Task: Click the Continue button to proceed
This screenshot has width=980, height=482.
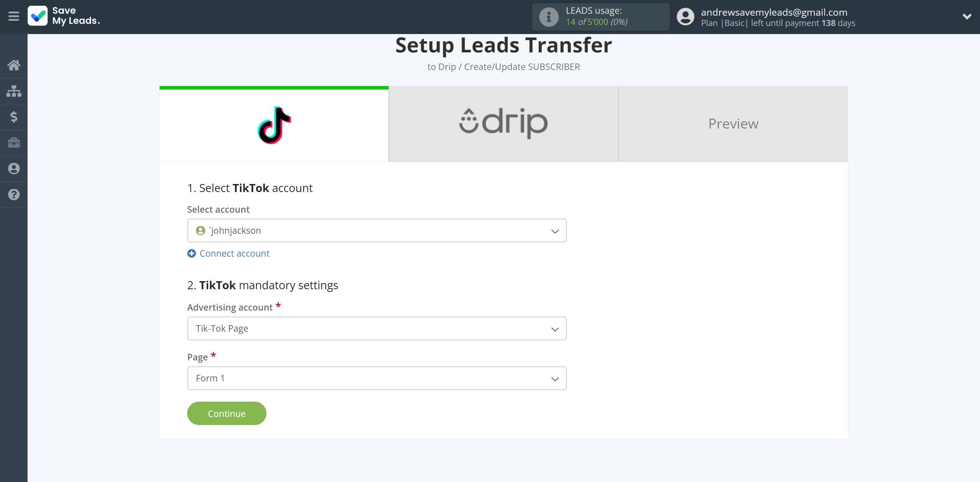Action: coord(226,413)
